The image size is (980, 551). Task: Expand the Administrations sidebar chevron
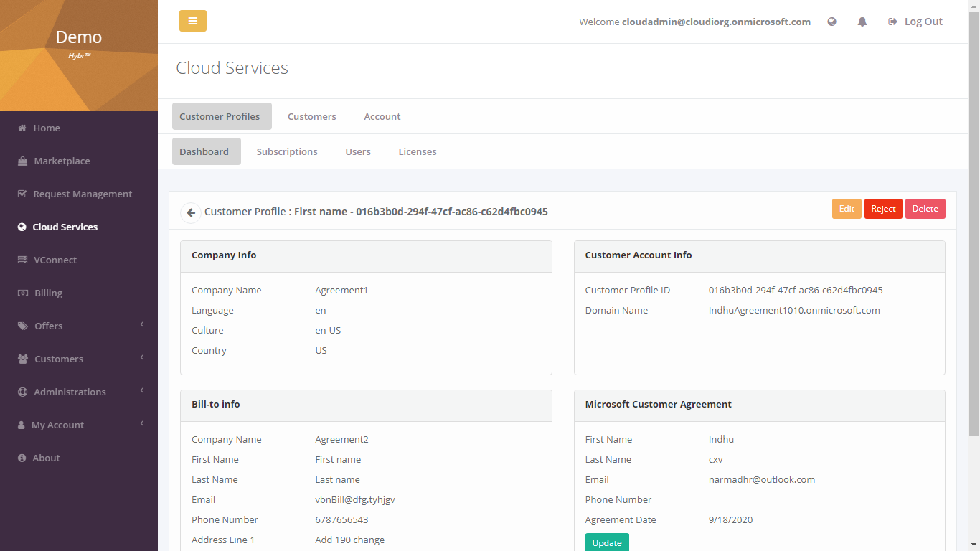(142, 390)
